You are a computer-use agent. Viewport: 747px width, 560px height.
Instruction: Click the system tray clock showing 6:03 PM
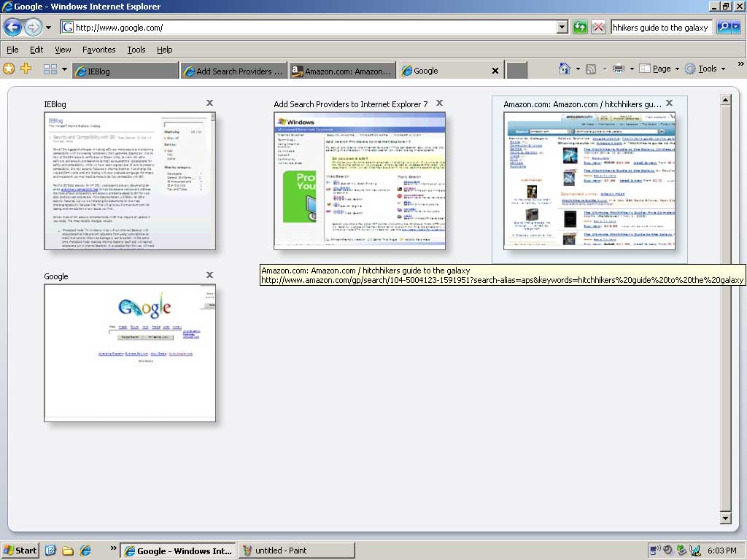tap(721, 551)
